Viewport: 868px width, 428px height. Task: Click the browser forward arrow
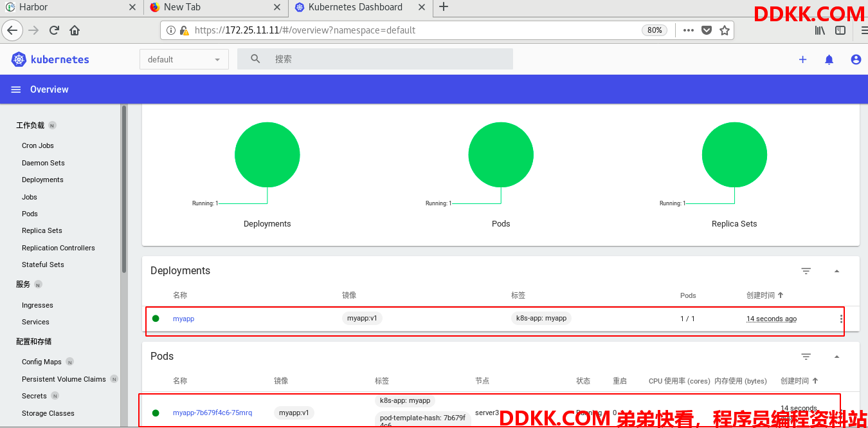click(33, 30)
